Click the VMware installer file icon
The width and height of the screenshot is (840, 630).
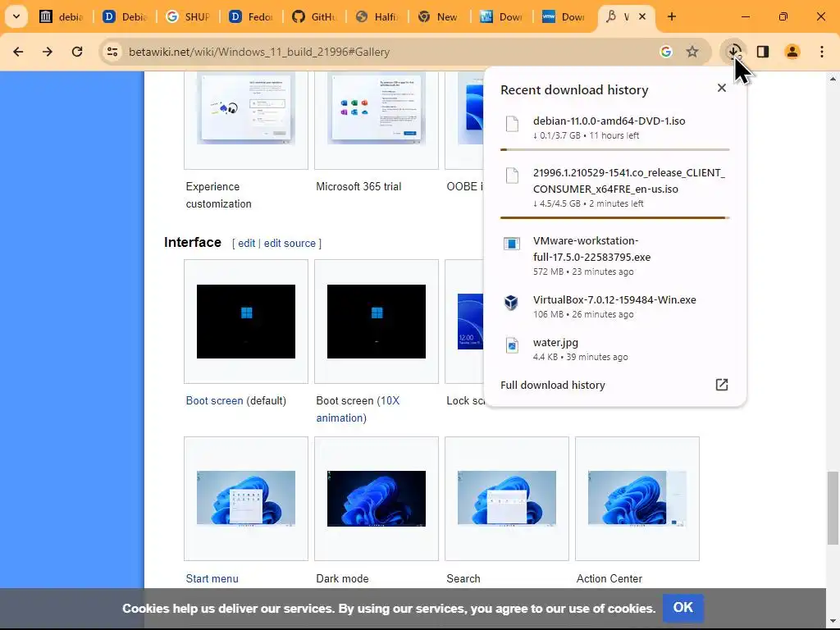pyautogui.click(x=512, y=244)
